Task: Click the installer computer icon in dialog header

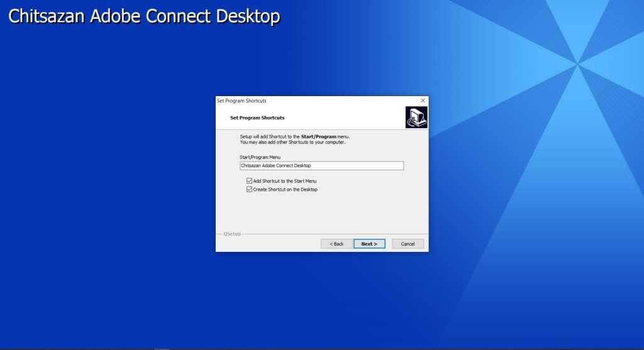Action: (416, 117)
